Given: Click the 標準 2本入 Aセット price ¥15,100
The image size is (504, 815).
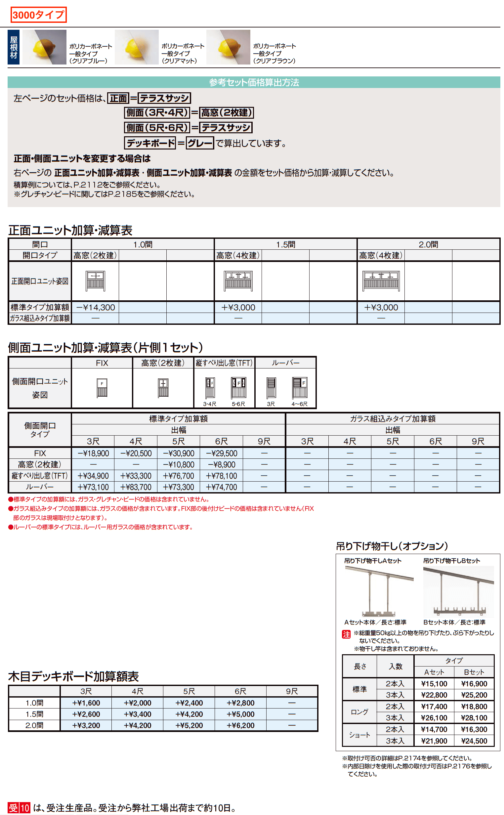Looking at the screenshot, I should (434, 684).
